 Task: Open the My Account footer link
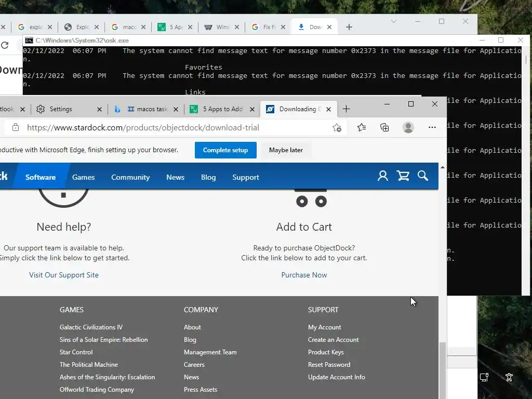(325, 327)
